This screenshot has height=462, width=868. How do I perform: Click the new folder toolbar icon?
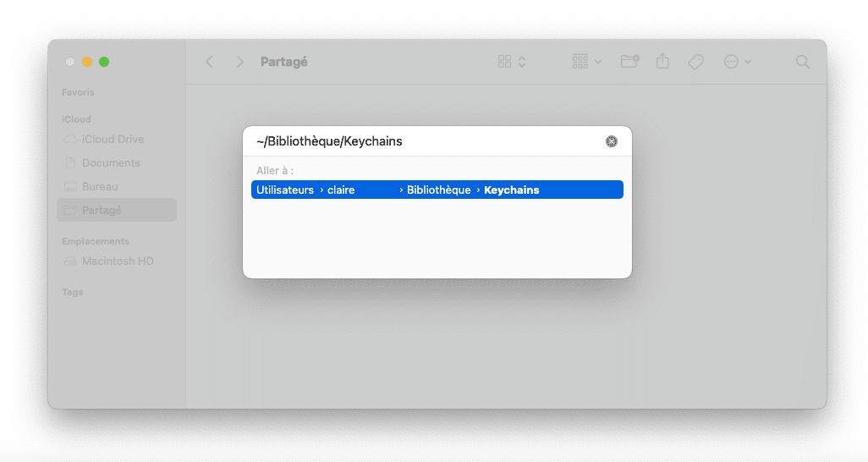click(629, 62)
